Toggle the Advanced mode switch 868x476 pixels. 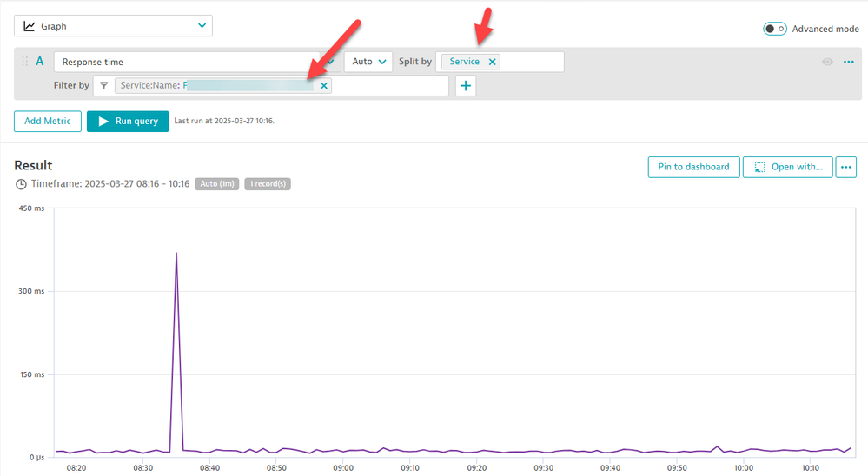[x=774, y=29]
